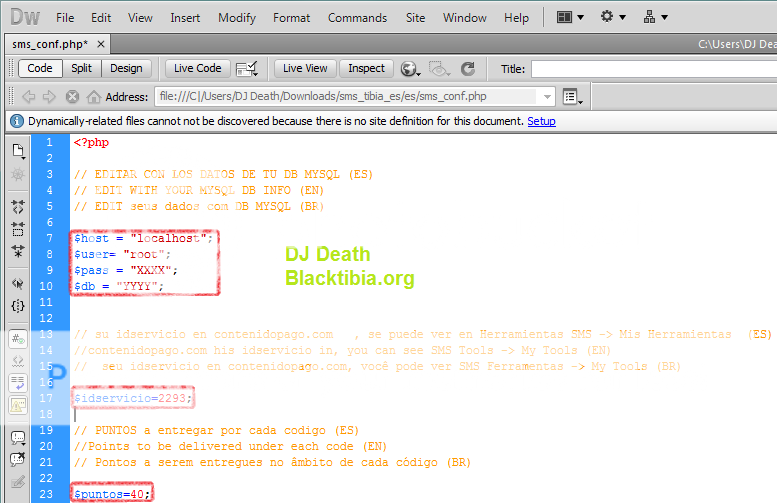Viewport: 777px width, 503px height.
Task: Click the Address field file path
Action: [323, 96]
